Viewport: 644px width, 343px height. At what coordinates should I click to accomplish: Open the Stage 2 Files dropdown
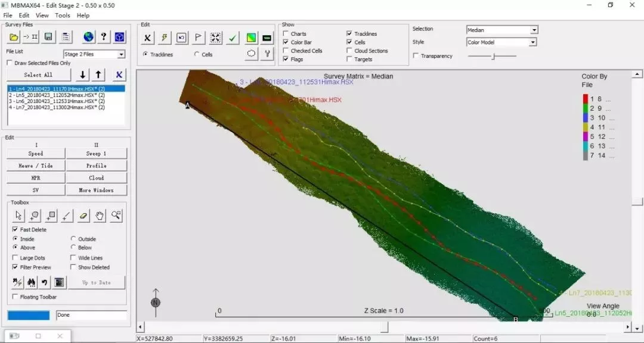(121, 54)
